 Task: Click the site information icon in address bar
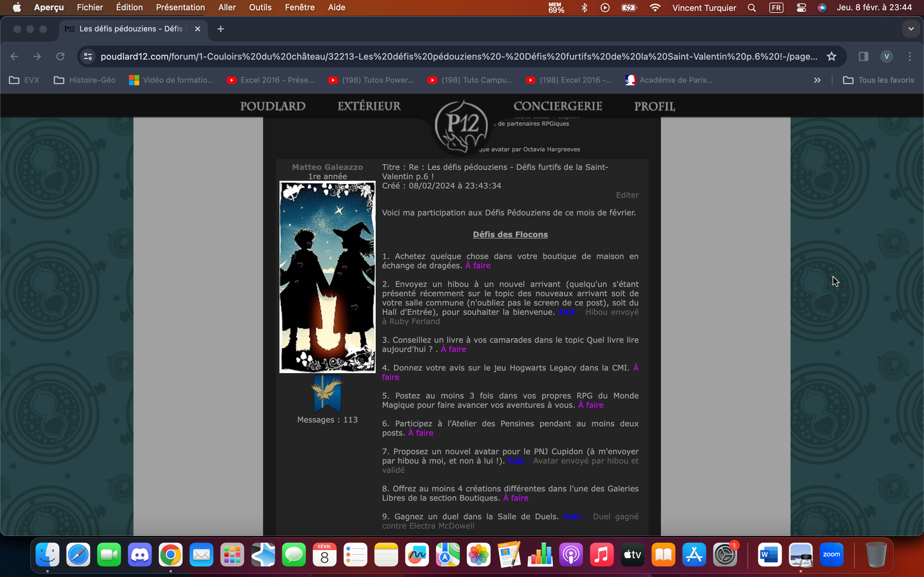coord(88,56)
